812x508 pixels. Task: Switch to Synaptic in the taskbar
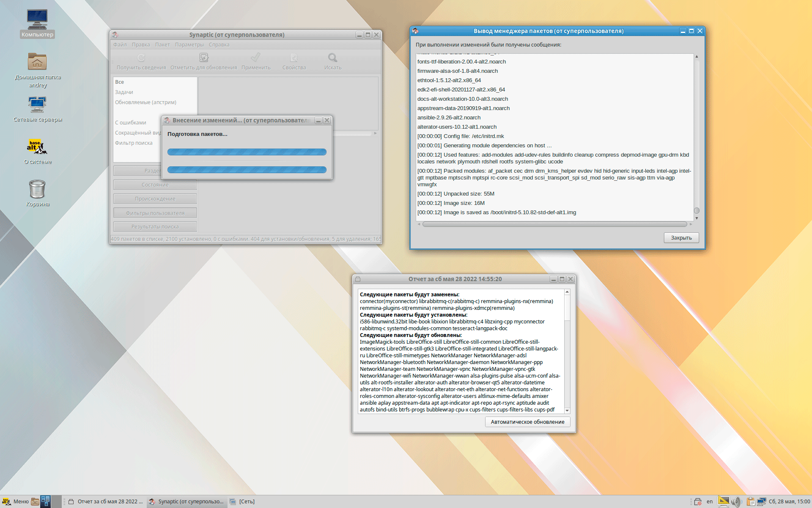187,502
